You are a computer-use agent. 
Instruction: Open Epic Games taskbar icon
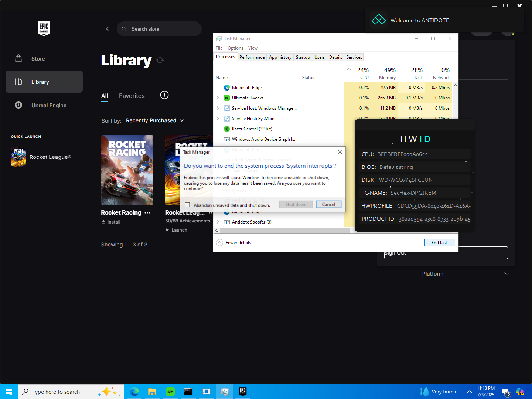[x=242, y=392]
